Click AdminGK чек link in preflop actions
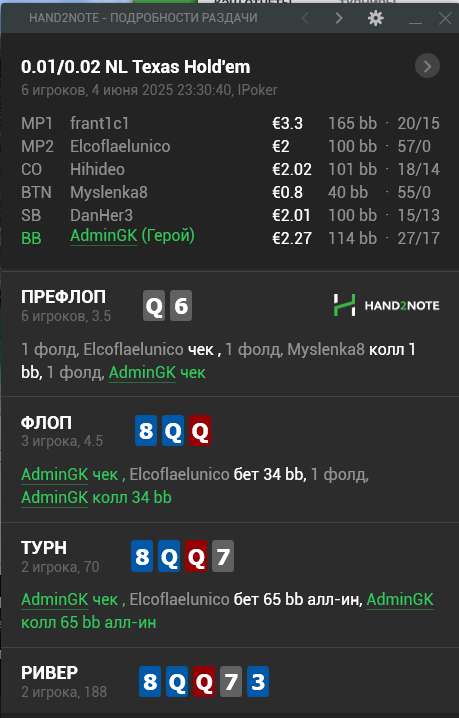Viewport: 459px width, 718px height. click(x=157, y=373)
